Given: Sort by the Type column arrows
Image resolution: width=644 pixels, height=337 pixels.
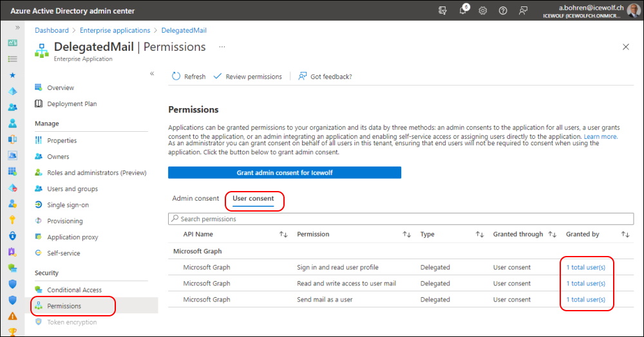Looking at the screenshot, I should point(480,234).
